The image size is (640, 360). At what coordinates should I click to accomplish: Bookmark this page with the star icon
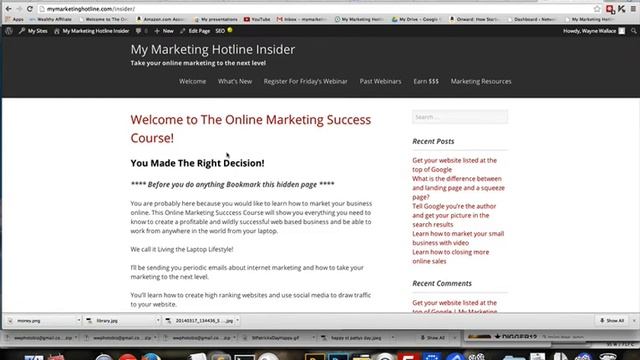click(x=597, y=9)
